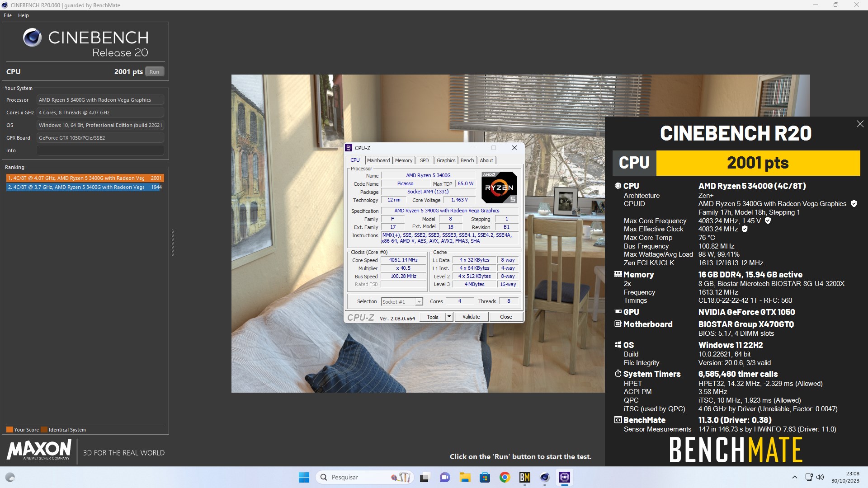
Task: Select ranking entry 1 at 4.07 GHz
Action: (x=85, y=178)
